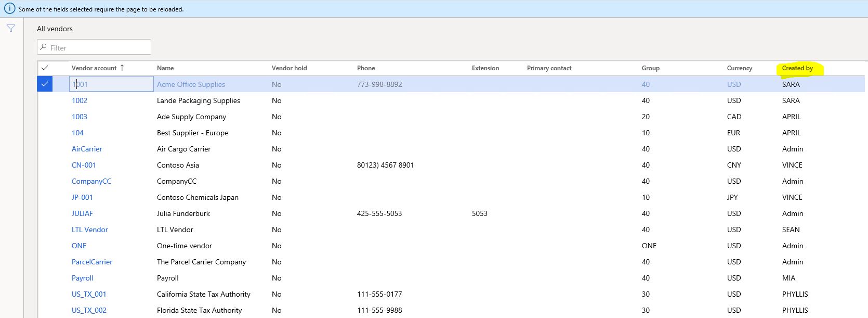Click phone number 773-998-8892

click(x=379, y=84)
